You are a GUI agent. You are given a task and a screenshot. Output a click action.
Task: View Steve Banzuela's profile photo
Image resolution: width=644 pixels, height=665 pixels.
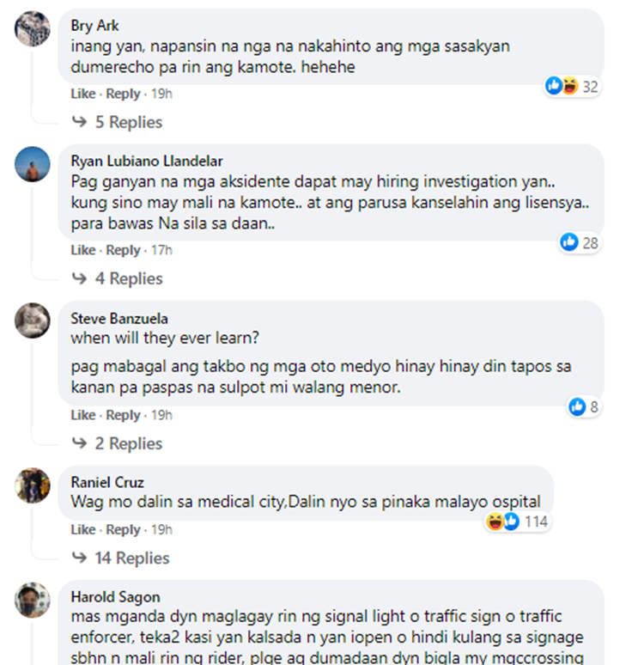[x=33, y=320]
